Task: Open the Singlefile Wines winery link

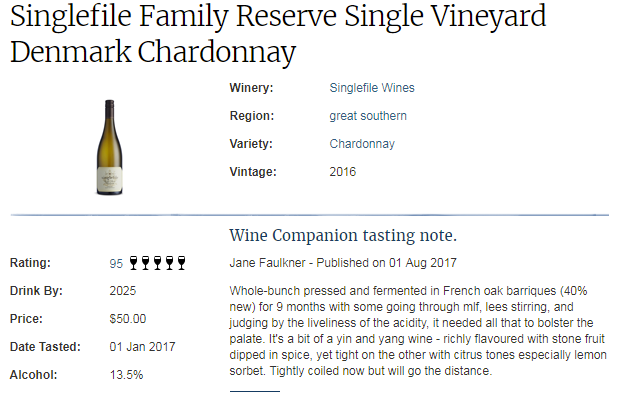Action: click(372, 87)
